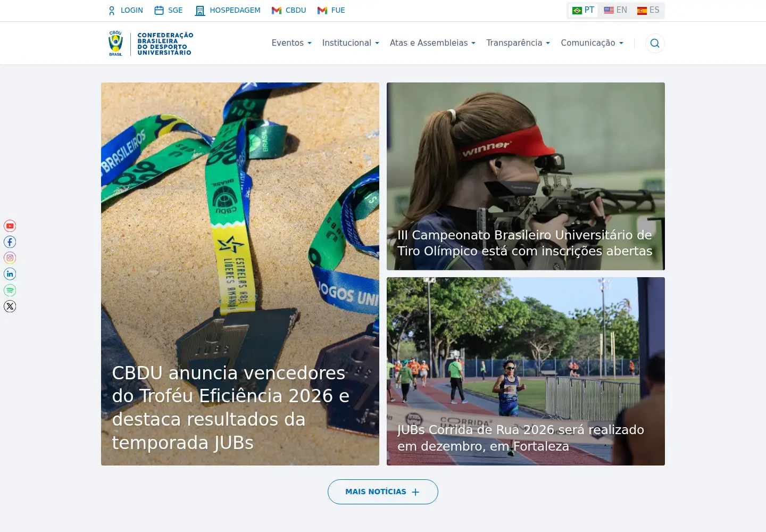The height and width of the screenshot is (532, 766).
Task: Switch language to EN
Action: click(615, 10)
